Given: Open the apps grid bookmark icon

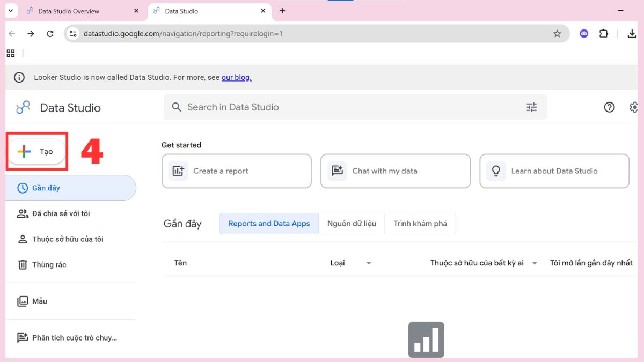Looking at the screenshot, I should [11, 53].
